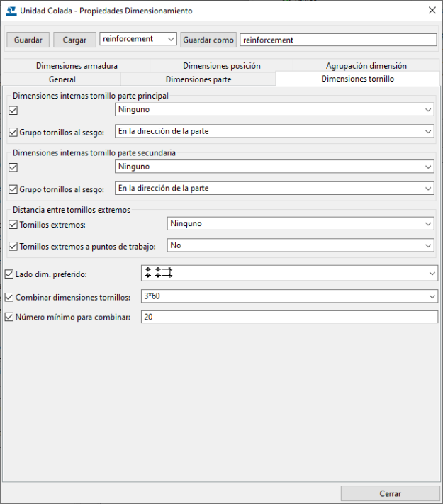The image size is (443, 504).
Task: Click the Tekla application icon in title bar
Action: (x=11, y=11)
